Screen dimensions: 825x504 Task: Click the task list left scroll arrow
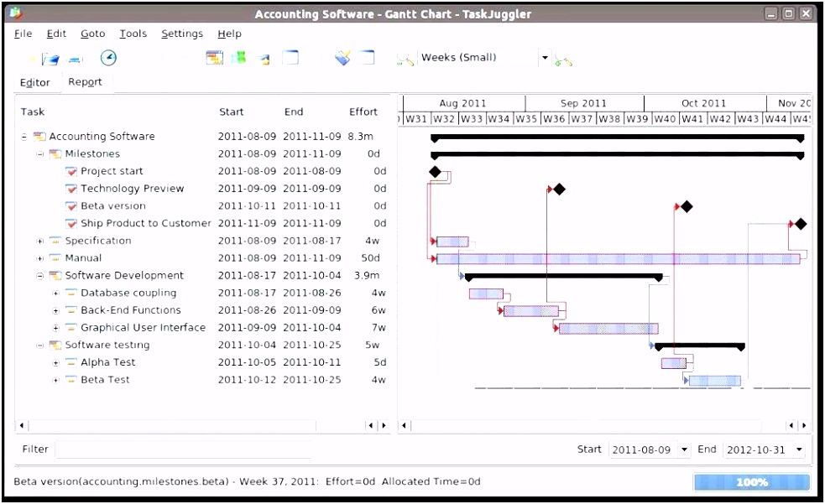(x=21, y=425)
